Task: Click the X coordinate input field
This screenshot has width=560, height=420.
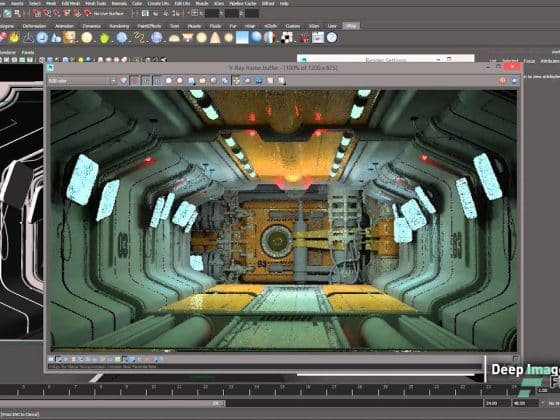Action: (x=212, y=14)
